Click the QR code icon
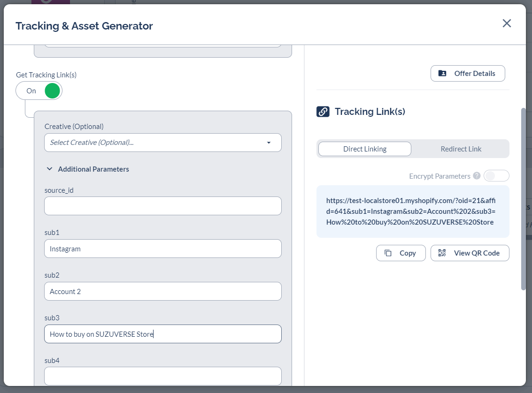 442,253
